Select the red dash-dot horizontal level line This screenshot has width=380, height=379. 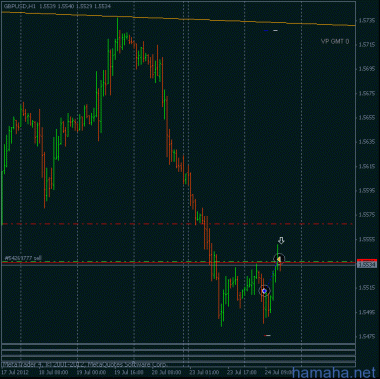pos(177,224)
